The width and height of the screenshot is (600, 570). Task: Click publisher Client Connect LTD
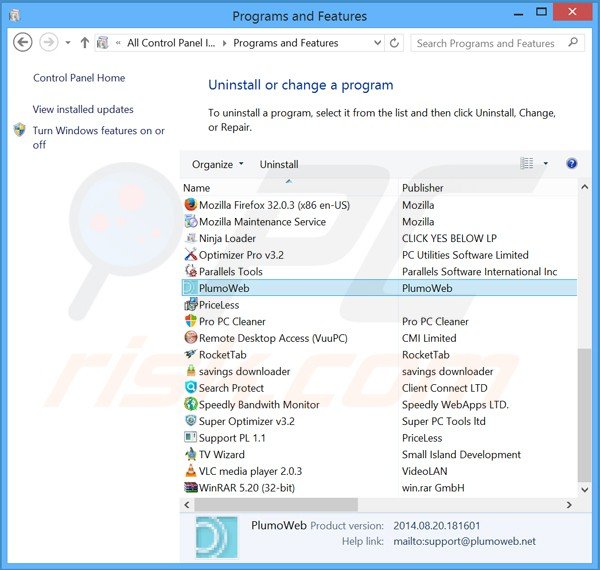pos(445,388)
